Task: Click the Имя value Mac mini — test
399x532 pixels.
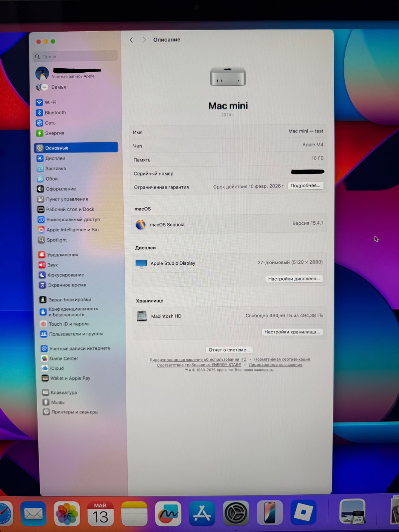Action: pos(306,131)
